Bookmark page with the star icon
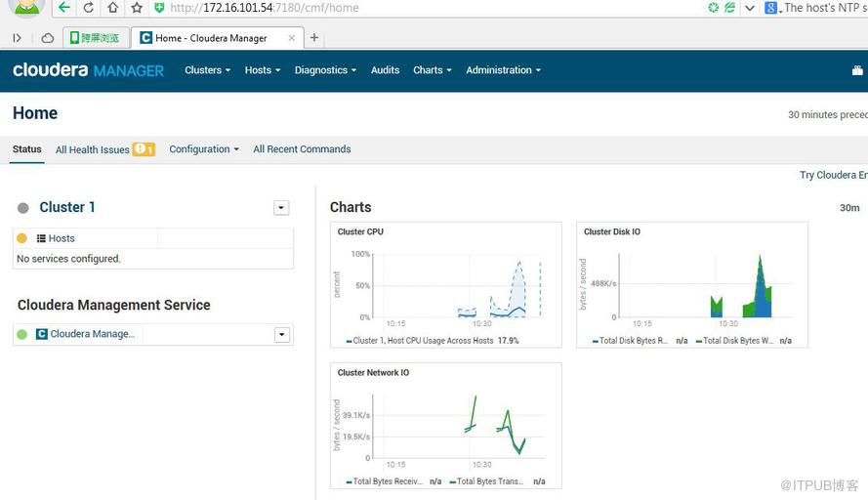This screenshot has height=500, width=868. click(x=137, y=8)
